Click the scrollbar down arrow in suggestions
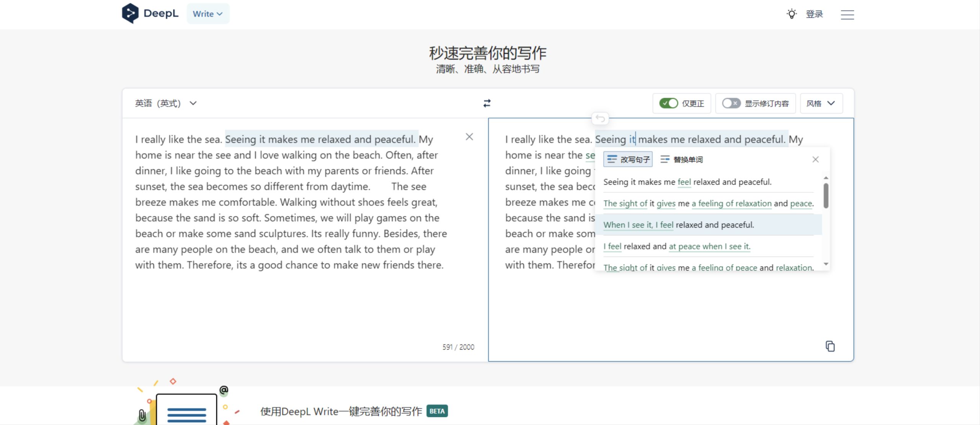The width and height of the screenshot is (980, 425). click(x=826, y=264)
